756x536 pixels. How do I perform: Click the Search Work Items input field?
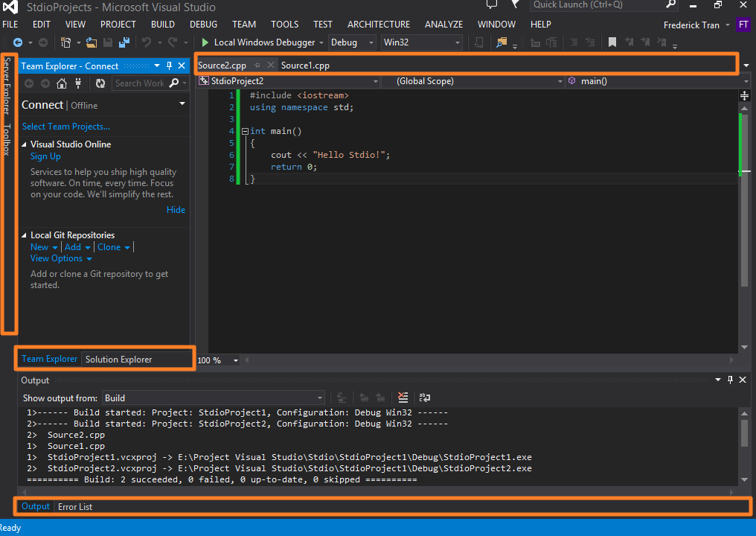tap(141, 83)
